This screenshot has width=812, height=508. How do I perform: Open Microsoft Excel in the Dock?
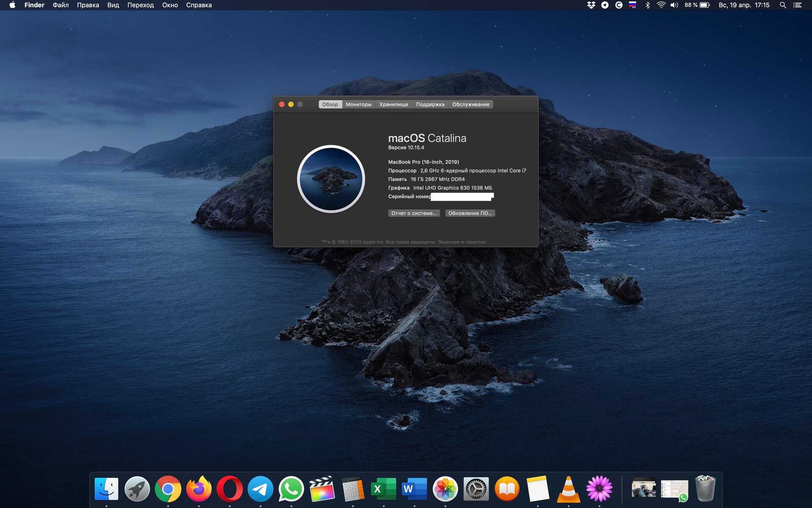(x=384, y=489)
